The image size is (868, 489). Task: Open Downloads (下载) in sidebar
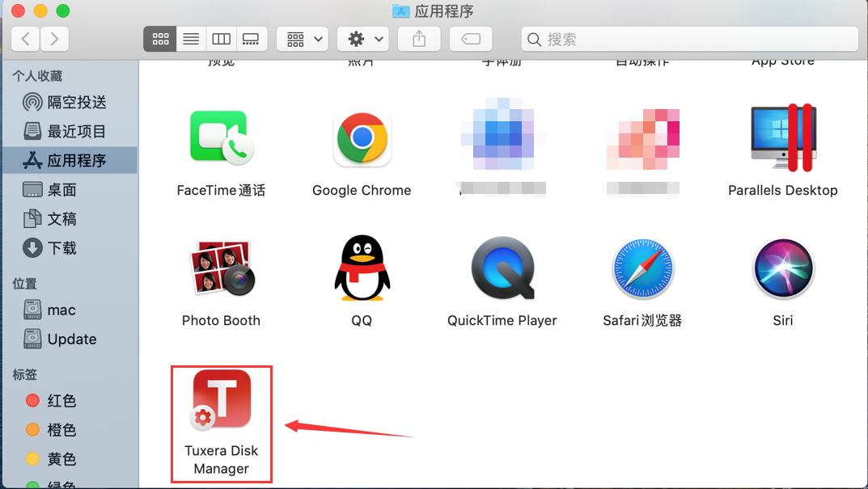(x=61, y=248)
